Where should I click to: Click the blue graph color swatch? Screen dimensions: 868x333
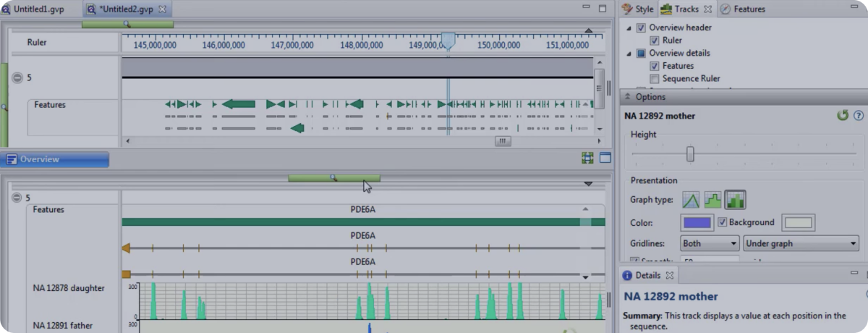point(697,222)
